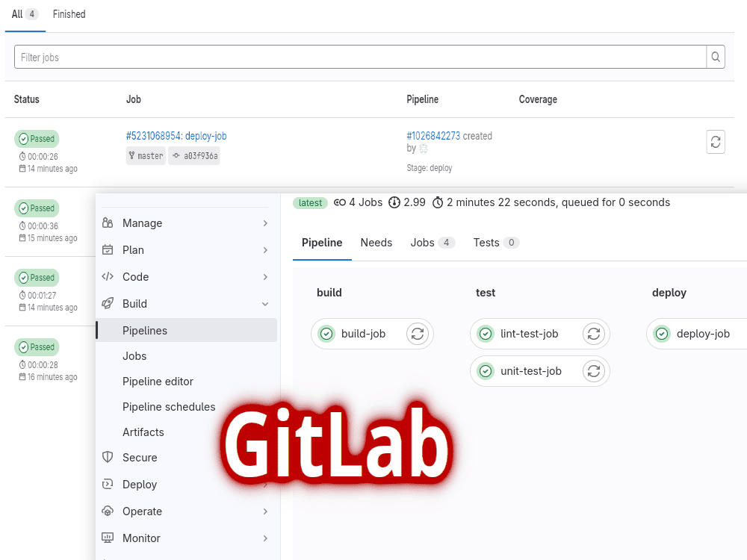
Task: Click unit-test-job passed status icon
Action: pyautogui.click(x=486, y=371)
